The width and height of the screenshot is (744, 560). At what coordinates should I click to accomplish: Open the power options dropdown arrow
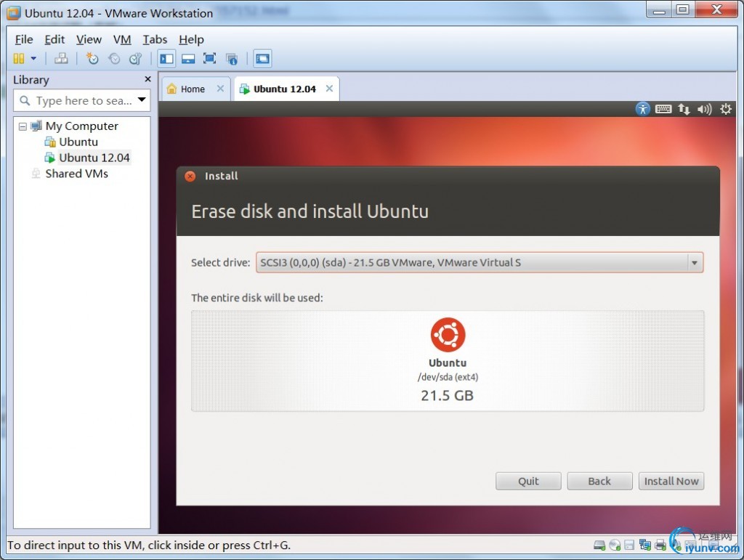(33, 58)
